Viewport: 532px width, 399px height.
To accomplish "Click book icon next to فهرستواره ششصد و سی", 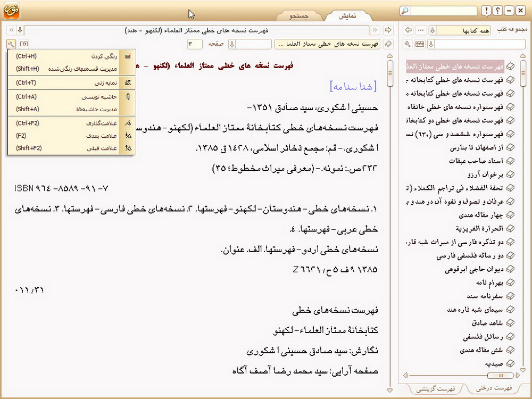I will [510, 134].
